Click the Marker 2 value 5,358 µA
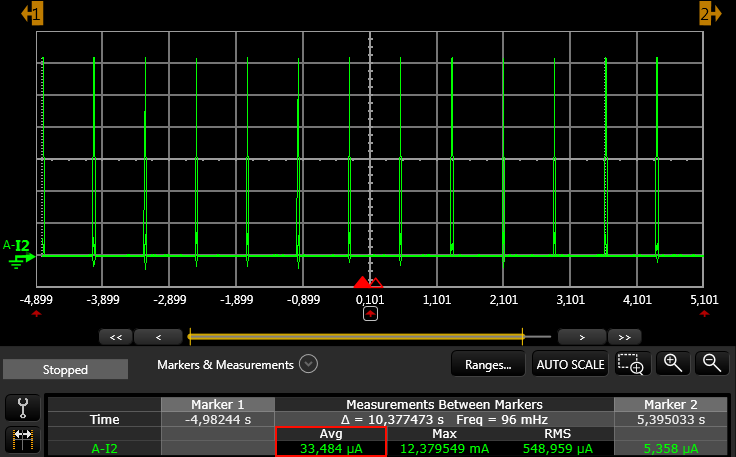 coord(670,449)
